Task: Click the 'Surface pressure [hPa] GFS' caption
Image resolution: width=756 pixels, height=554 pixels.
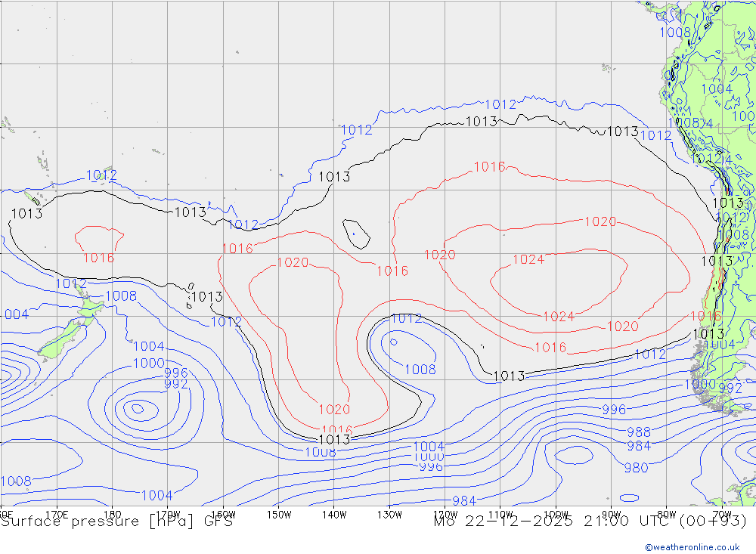Action: click(x=116, y=522)
